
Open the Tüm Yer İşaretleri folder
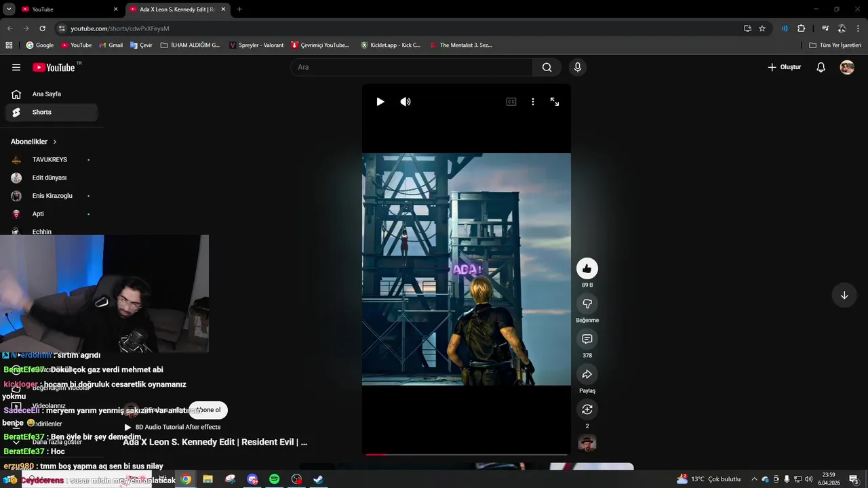[x=835, y=45]
